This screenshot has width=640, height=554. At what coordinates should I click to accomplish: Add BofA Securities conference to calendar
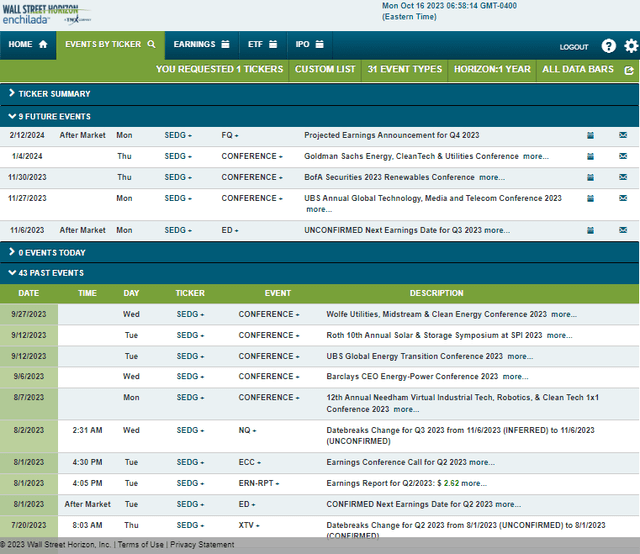(x=590, y=177)
